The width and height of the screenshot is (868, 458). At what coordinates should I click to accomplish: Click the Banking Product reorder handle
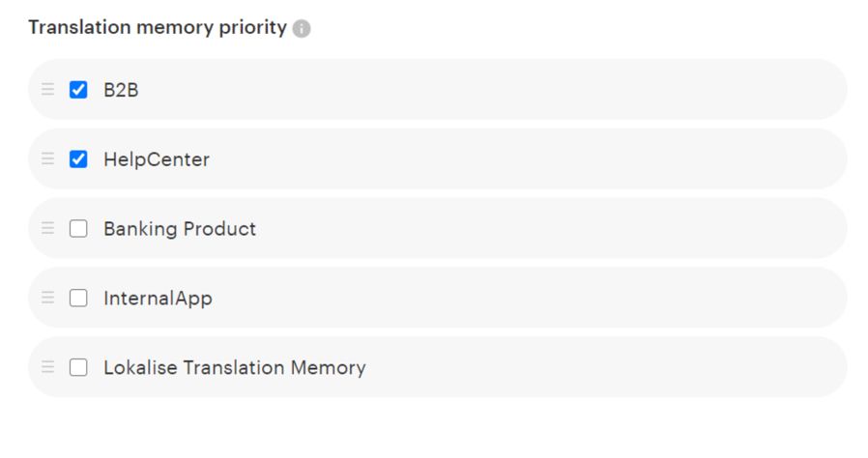click(x=47, y=229)
